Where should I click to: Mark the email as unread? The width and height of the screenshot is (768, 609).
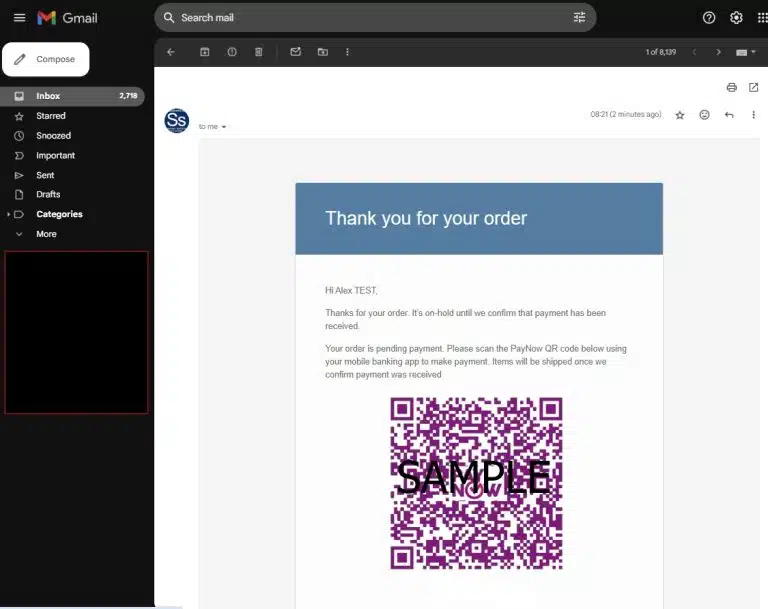point(295,52)
